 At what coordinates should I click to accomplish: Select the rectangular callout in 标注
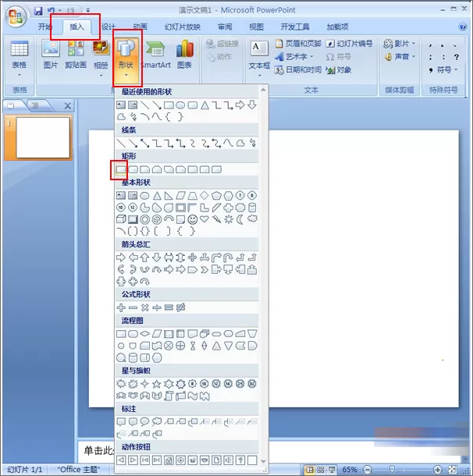coord(121,421)
